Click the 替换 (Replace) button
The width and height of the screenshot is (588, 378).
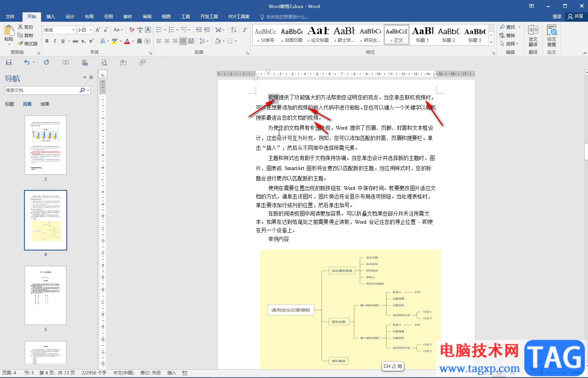point(507,35)
